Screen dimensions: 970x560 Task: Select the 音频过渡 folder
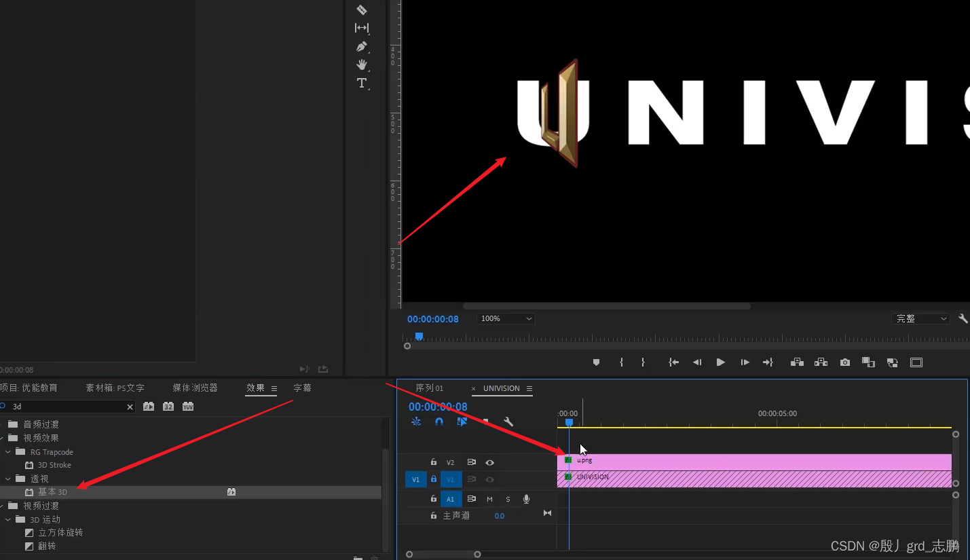tap(41, 424)
